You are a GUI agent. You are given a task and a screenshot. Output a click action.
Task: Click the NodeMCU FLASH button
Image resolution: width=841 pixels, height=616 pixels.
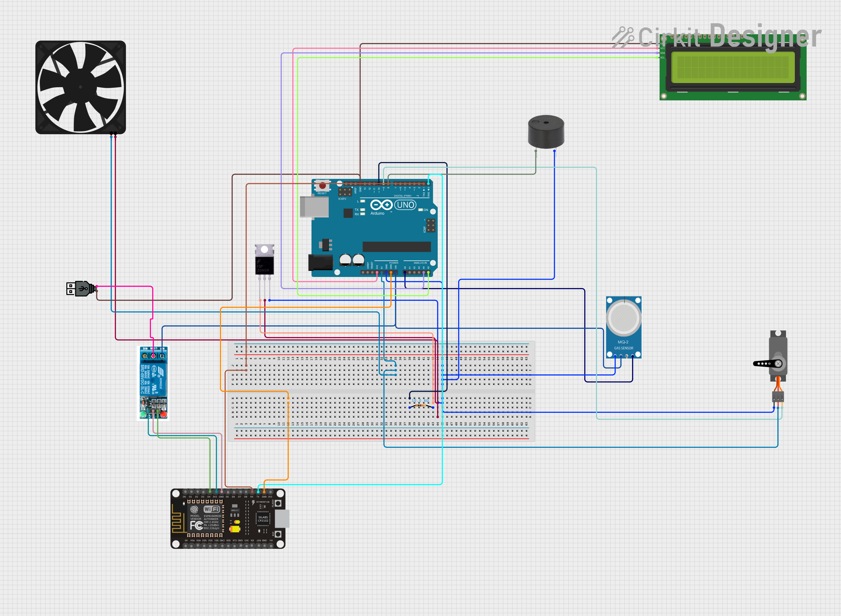[x=278, y=503]
